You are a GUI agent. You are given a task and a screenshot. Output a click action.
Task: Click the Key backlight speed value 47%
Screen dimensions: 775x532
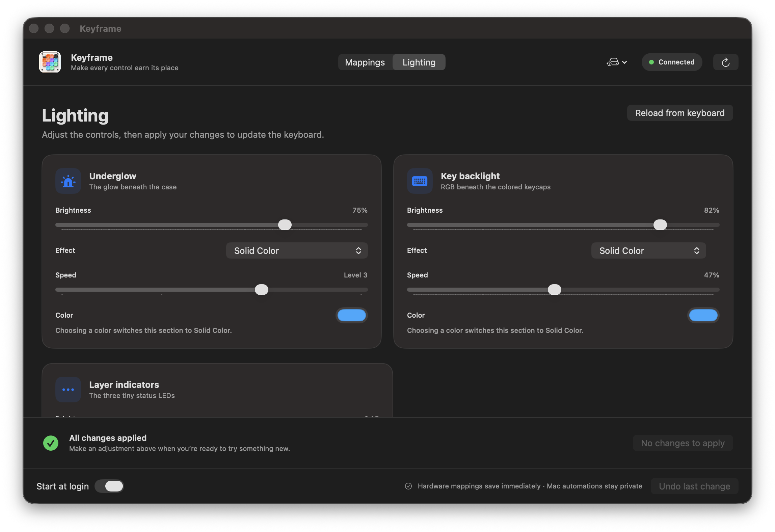[x=712, y=275]
